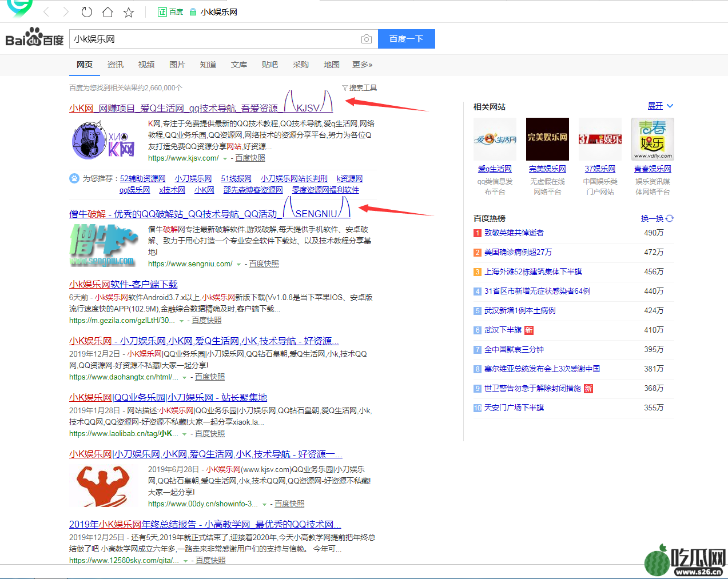Switch to the 采购 tab
Screen dimensions: 728x579
pos(301,65)
